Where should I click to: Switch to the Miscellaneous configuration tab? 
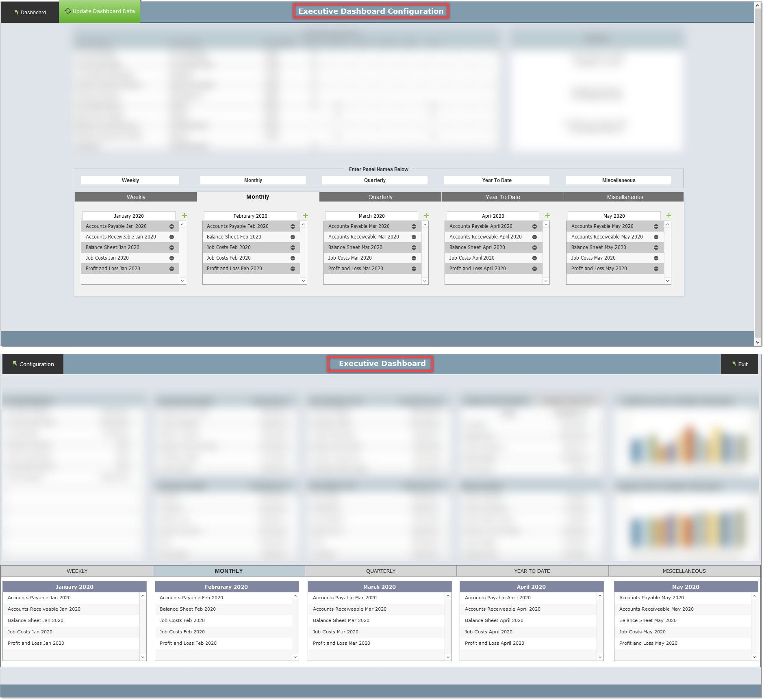pos(625,197)
